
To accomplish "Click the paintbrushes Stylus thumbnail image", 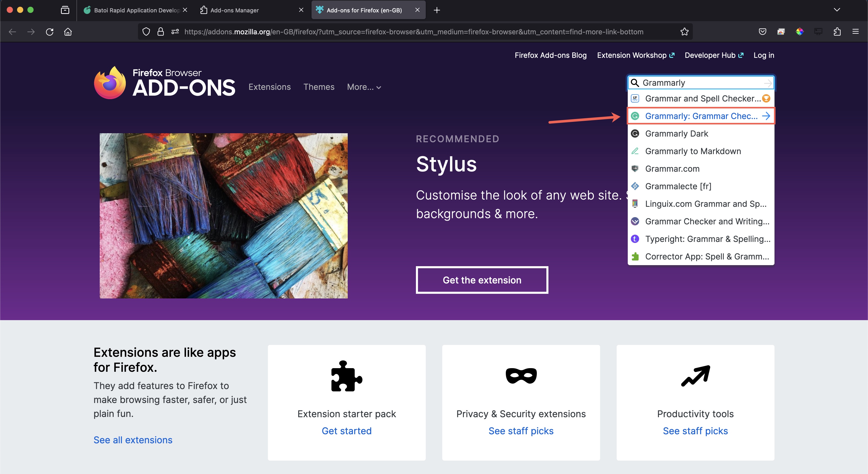I will 224,216.
